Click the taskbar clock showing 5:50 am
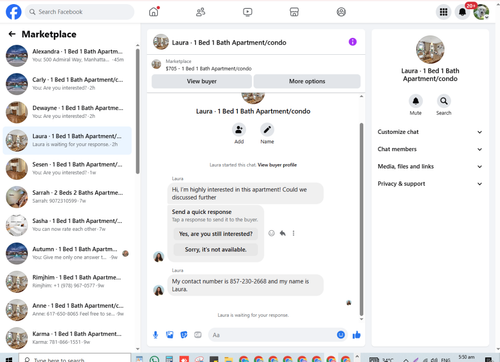The width and height of the screenshot is (500, 362). click(466, 357)
